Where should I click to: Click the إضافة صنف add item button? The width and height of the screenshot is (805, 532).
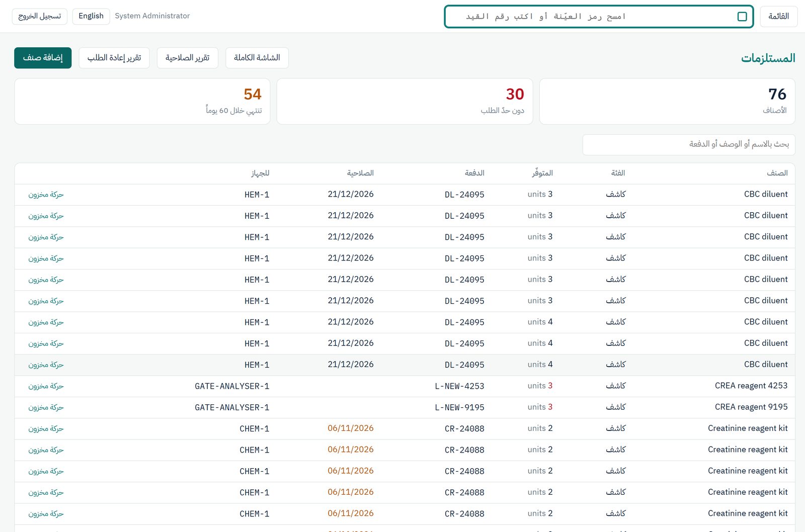coord(43,58)
